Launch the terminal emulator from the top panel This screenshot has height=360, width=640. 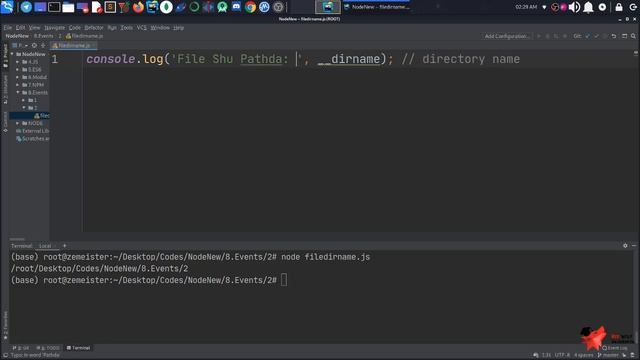(x=54, y=7)
